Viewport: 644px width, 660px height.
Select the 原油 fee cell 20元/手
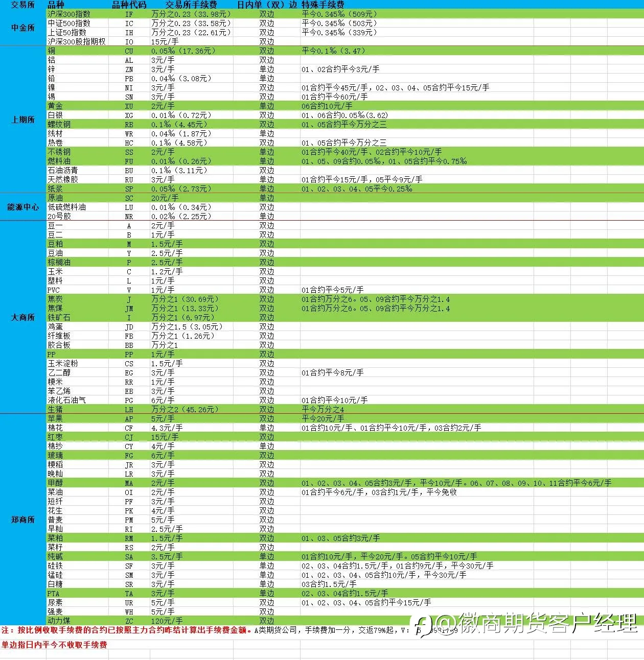pyautogui.click(x=165, y=198)
